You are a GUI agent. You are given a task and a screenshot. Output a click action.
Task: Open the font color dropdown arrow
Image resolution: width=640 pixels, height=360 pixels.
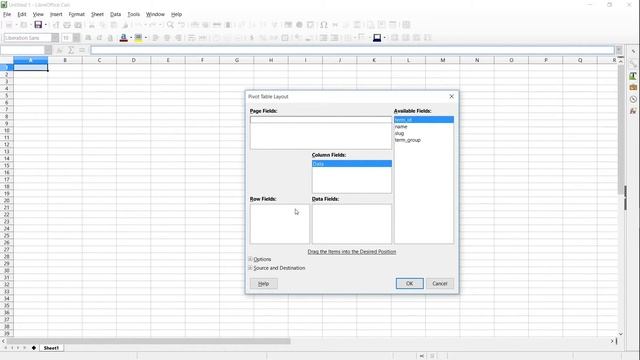131,38
